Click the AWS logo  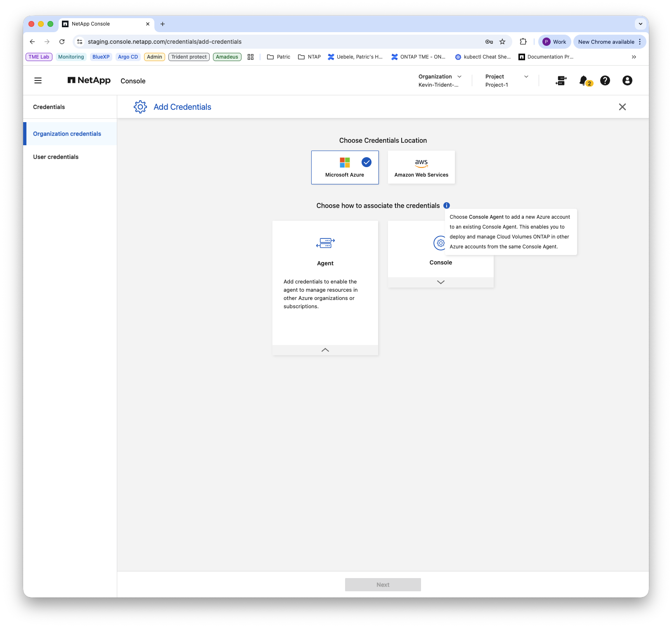pos(421,163)
